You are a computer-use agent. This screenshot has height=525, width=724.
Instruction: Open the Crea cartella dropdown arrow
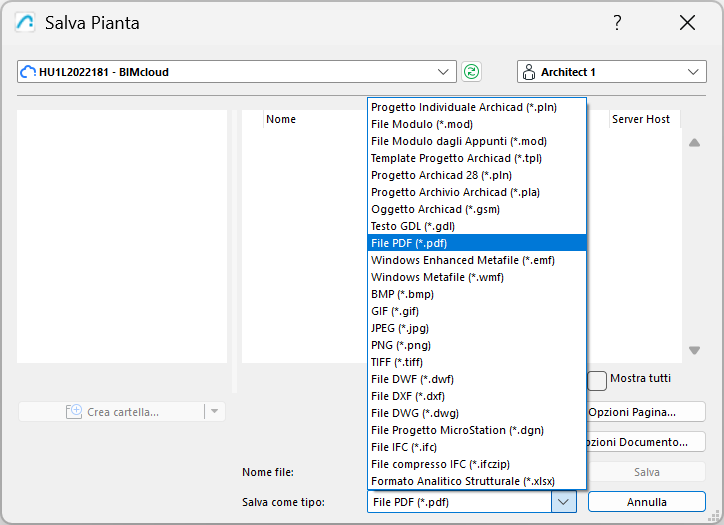tap(214, 411)
